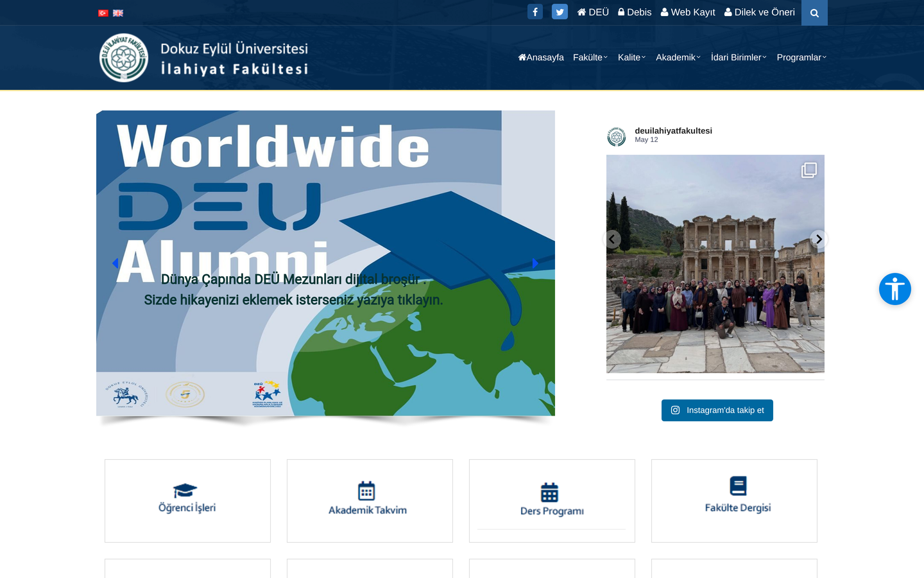Expand the Akademik dropdown menu
924x578 pixels.
point(678,57)
